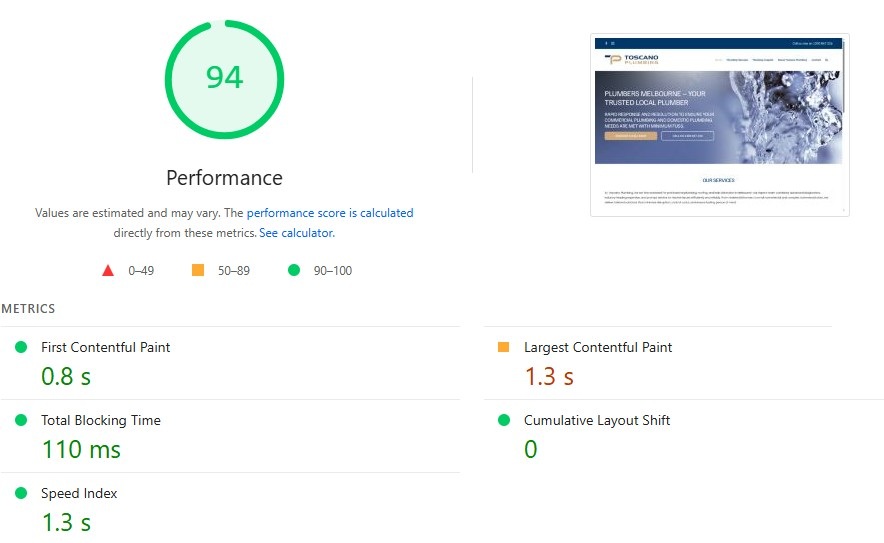This screenshot has width=884, height=543.
Task: Click the '0' layout shift value
Action: [x=531, y=449]
